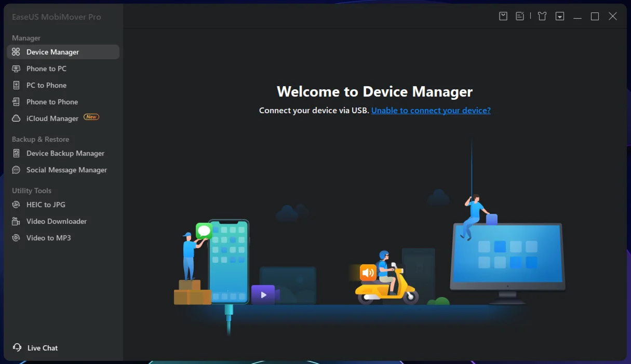Click the 'Utility Tools' section label
The width and height of the screenshot is (631, 364).
[32, 191]
